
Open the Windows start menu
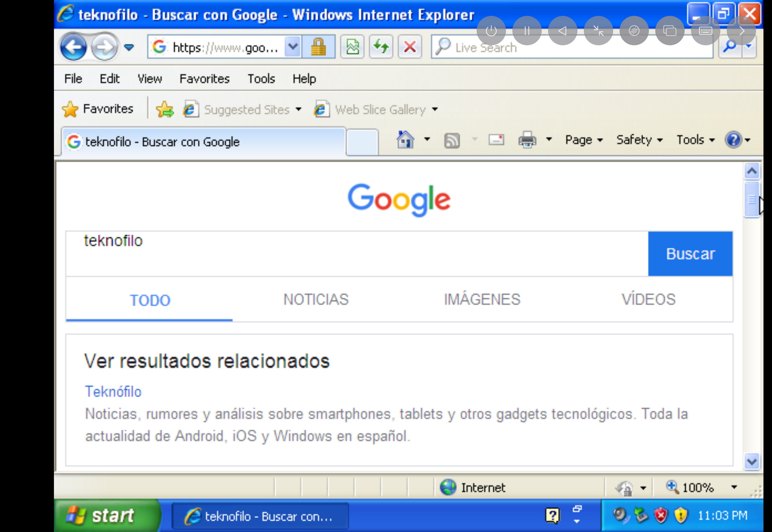[107, 516]
